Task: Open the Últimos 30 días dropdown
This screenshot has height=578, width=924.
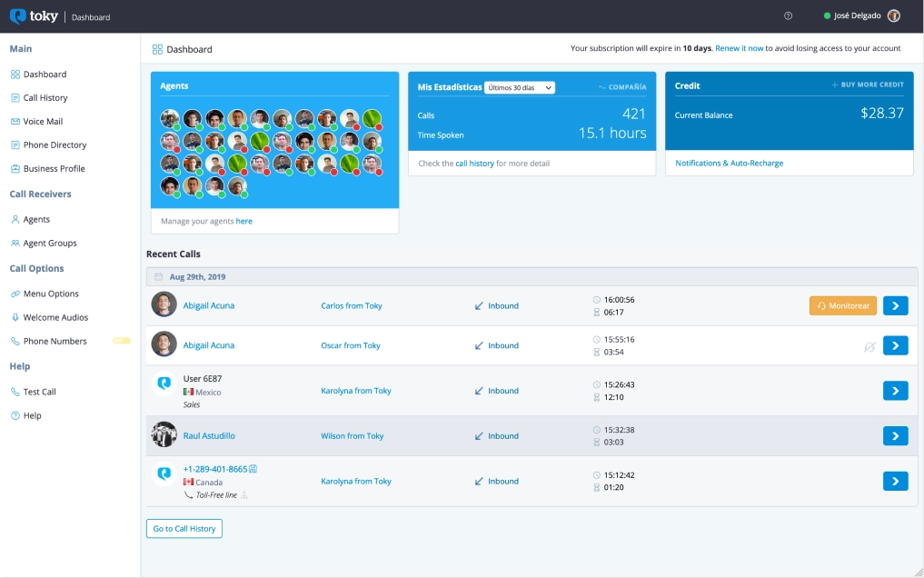Action: tap(520, 87)
